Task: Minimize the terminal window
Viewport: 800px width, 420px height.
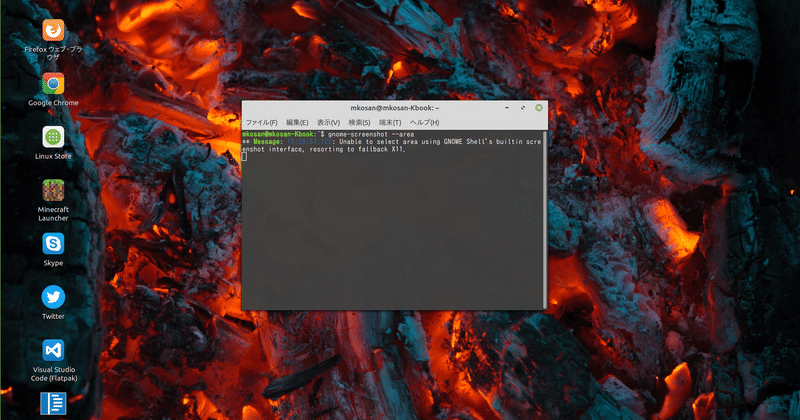Action: point(507,108)
